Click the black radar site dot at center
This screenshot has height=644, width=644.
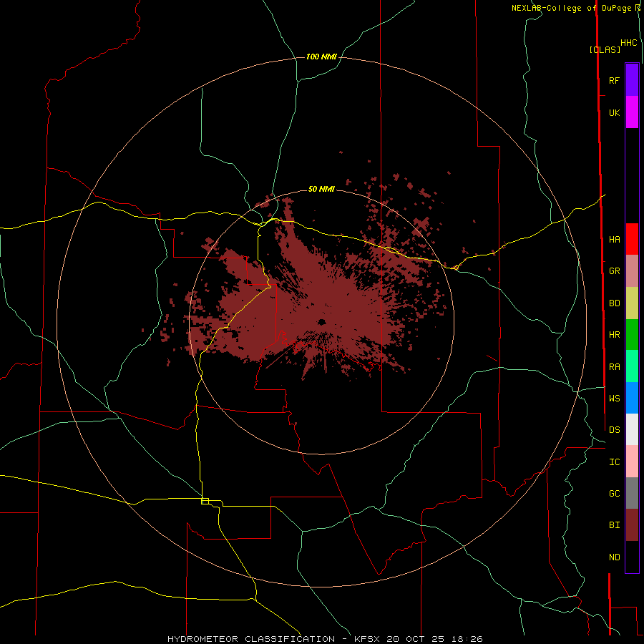tap(321, 322)
